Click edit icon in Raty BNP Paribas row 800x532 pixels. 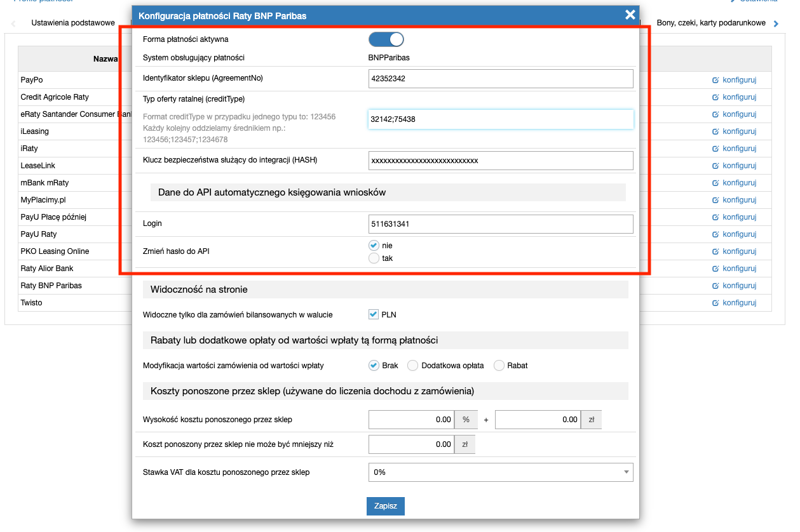715,286
